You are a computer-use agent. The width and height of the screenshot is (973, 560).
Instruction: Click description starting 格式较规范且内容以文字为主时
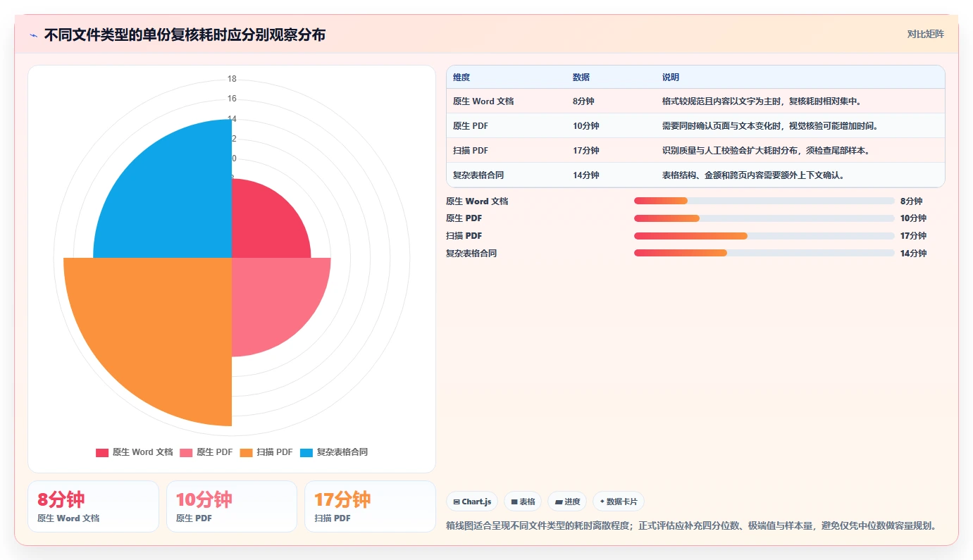click(762, 101)
